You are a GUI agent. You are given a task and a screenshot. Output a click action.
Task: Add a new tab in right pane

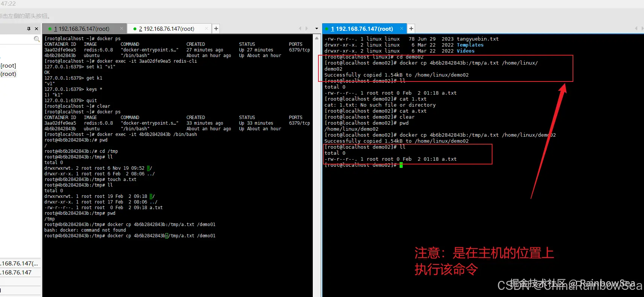click(x=411, y=29)
